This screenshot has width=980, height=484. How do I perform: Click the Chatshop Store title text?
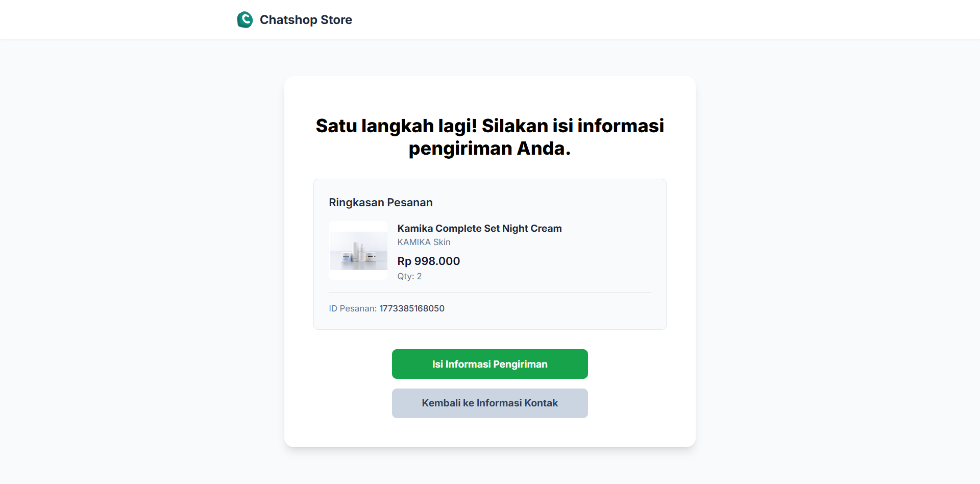pyautogui.click(x=305, y=20)
